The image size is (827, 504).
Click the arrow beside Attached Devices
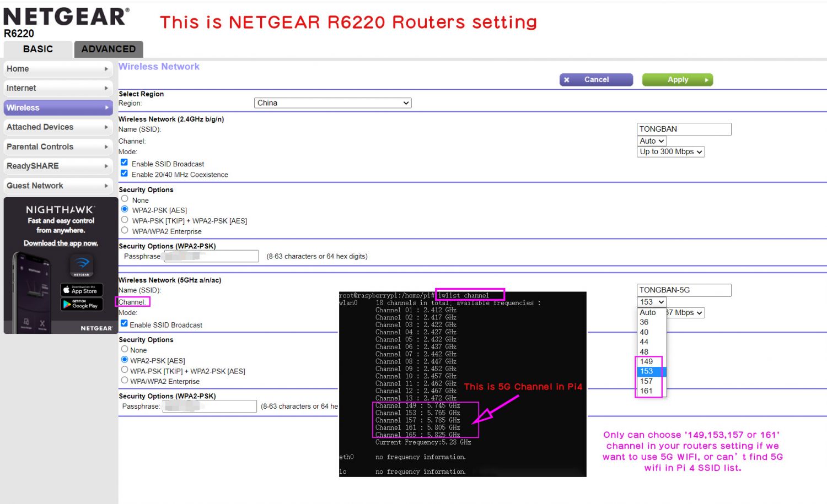pyautogui.click(x=106, y=127)
